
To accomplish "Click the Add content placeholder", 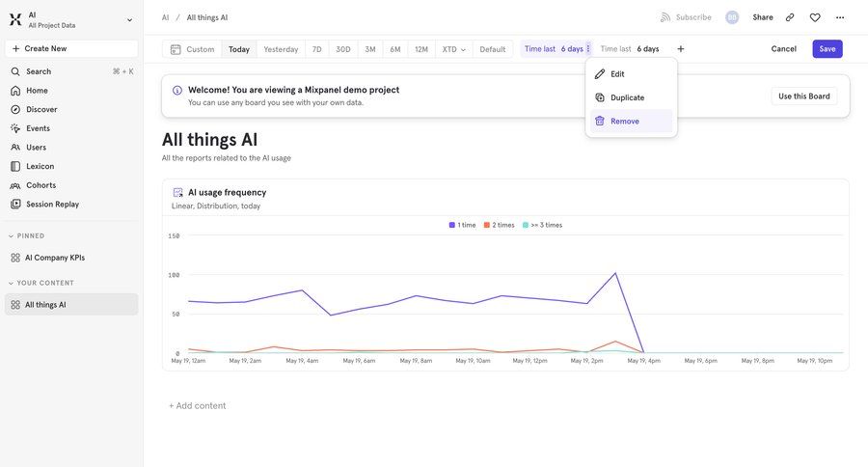I will (x=198, y=406).
